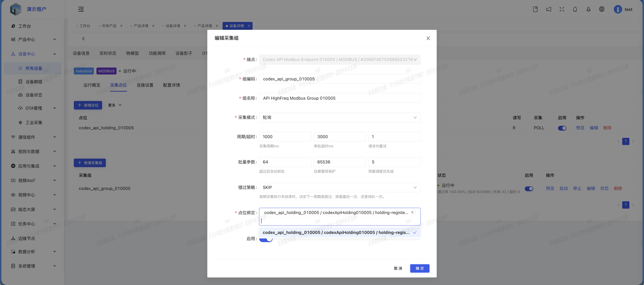Click 确定 to confirm
The width and height of the screenshot is (644, 285).
420,268
